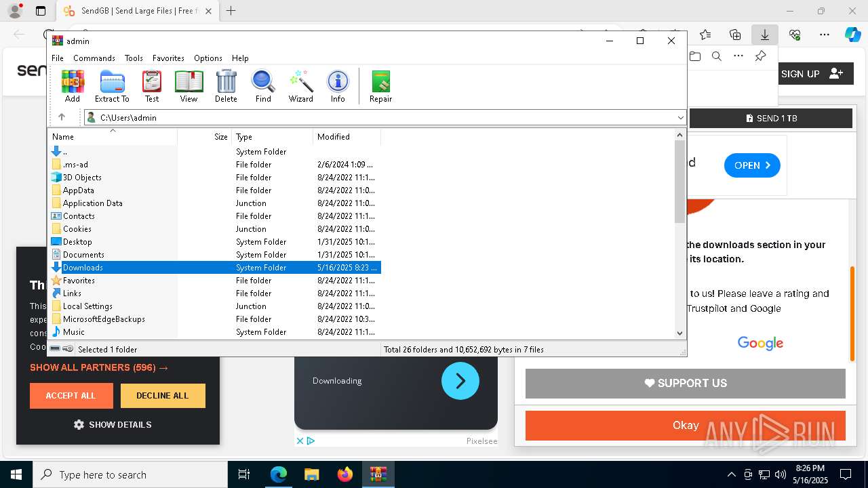Click the Downloading ad arrow button
Image resolution: width=868 pixels, height=488 pixels.
tap(460, 381)
